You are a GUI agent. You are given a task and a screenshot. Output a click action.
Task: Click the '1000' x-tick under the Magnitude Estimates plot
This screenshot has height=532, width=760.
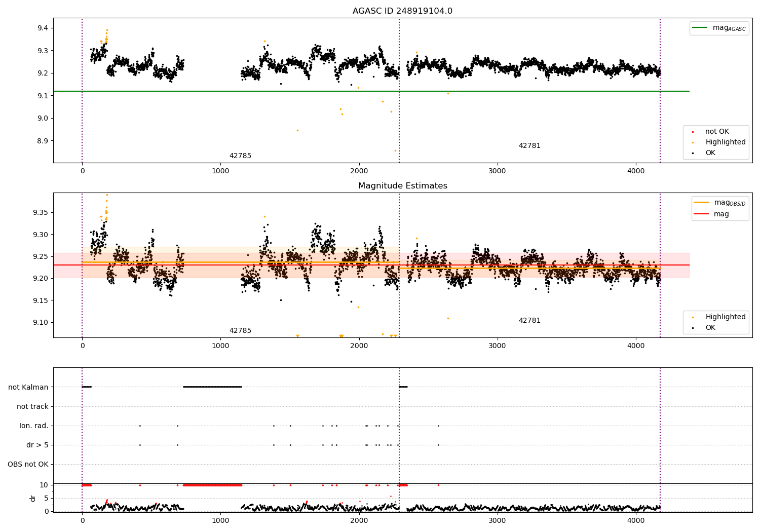[x=220, y=346]
